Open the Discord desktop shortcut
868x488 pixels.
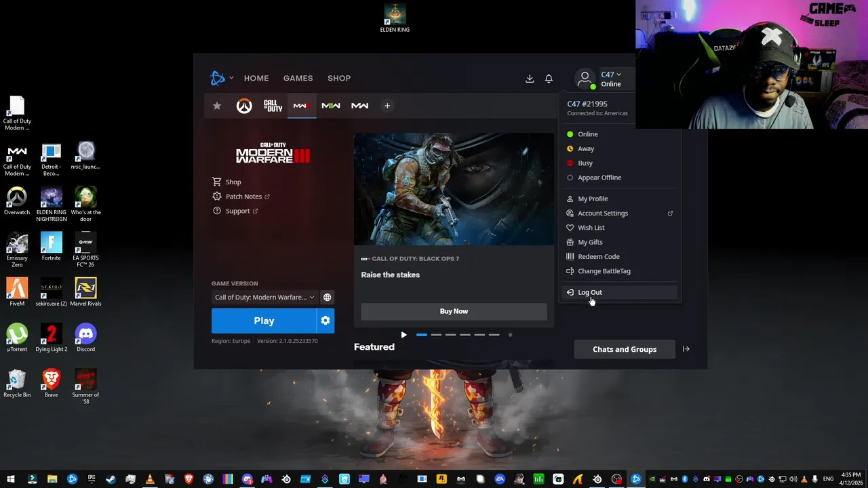[x=85, y=338]
